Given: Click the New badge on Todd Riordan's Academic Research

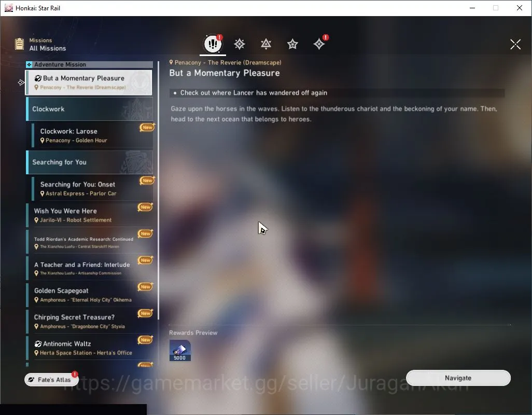Looking at the screenshot, I should click(145, 233).
